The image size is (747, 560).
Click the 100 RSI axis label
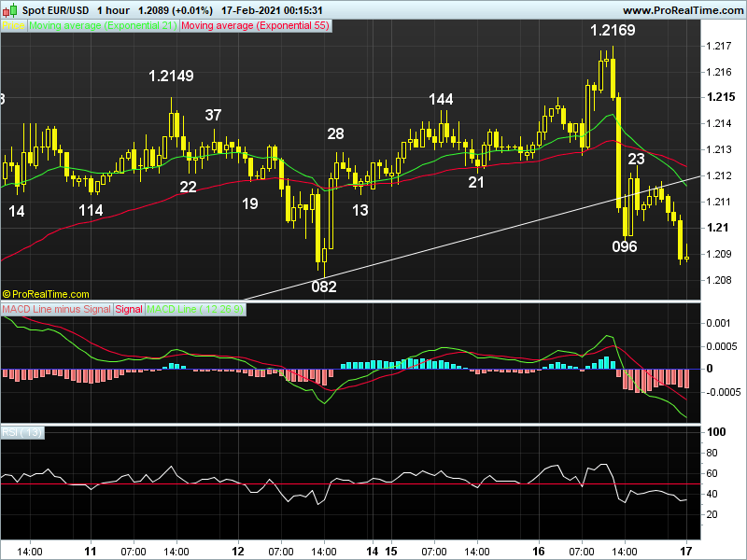(716, 432)
